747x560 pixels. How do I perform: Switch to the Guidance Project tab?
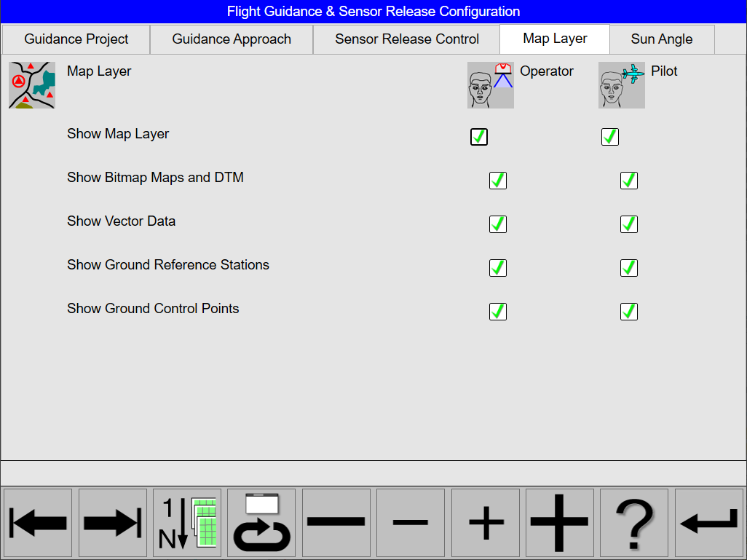(76, 39)
